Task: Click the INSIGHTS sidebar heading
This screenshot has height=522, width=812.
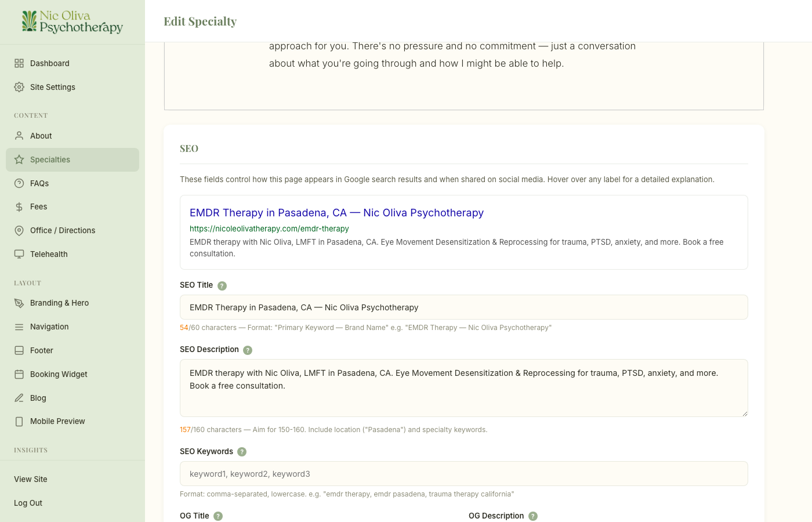Action: tap(31, 450)
